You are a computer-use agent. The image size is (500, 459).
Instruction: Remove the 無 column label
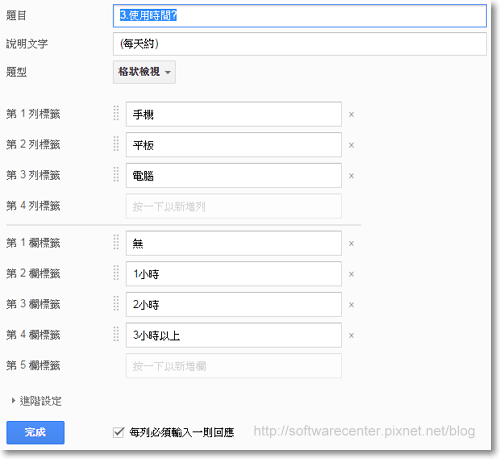(351, 244)
